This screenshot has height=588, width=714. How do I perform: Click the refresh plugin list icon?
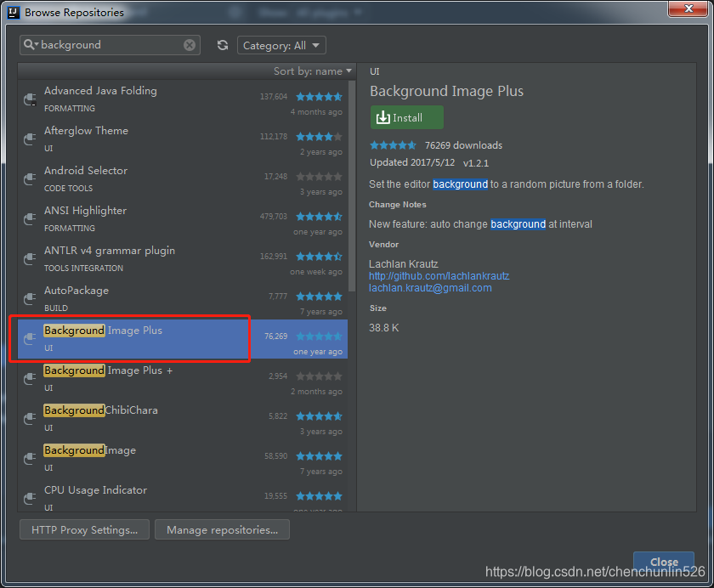tap(223, 45)
